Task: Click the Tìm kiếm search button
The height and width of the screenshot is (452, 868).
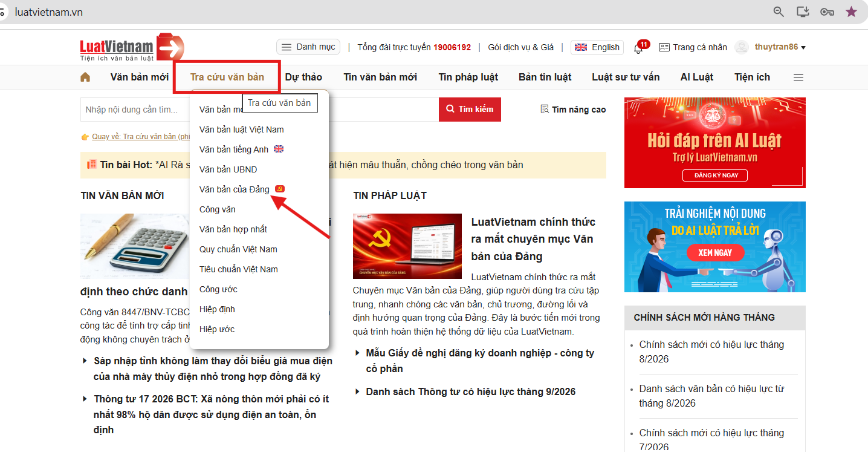Action: (470, 110)
